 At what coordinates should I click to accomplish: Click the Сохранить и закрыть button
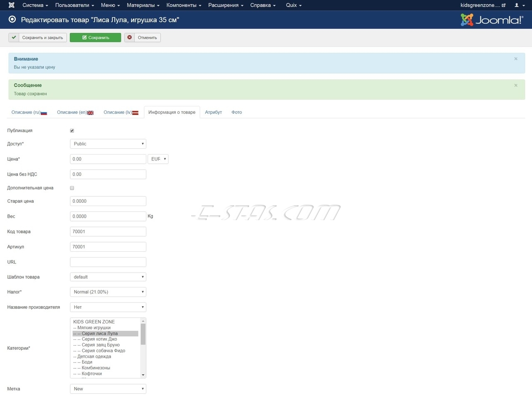click(37, 37)
